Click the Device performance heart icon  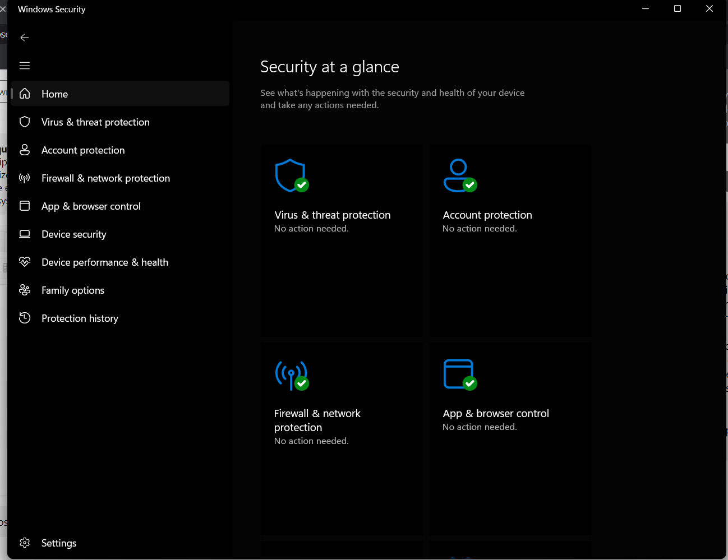25,262
